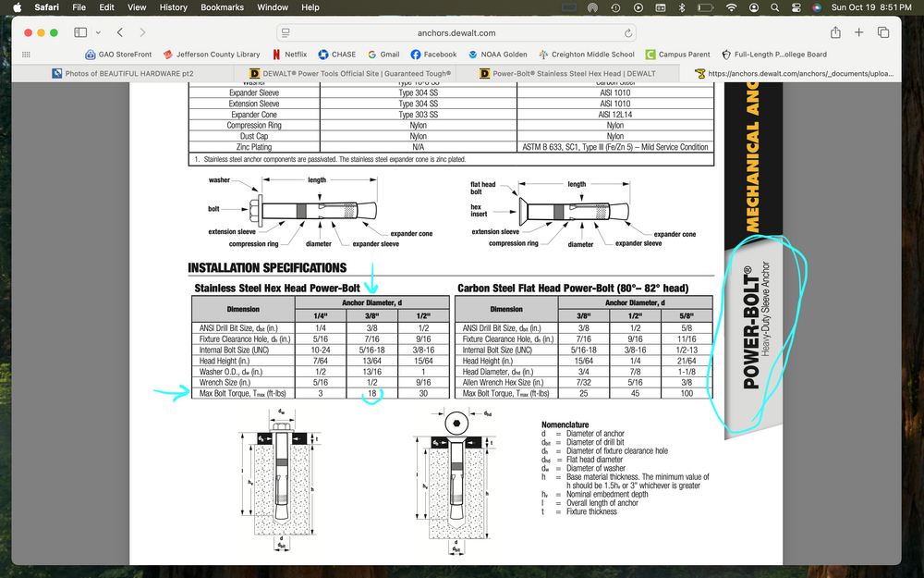Switch to Photos of BEAUTIFUL HARDWARE pt2 tab
The height and width of the screenshot is (578, 924).
(x=123, y=74)
